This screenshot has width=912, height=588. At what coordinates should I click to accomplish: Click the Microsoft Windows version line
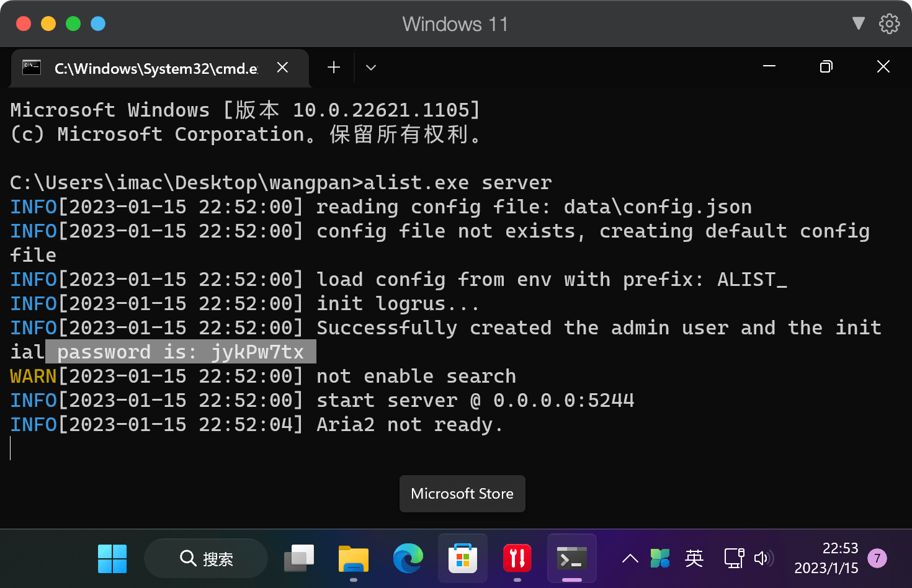(x=246, y=110)
